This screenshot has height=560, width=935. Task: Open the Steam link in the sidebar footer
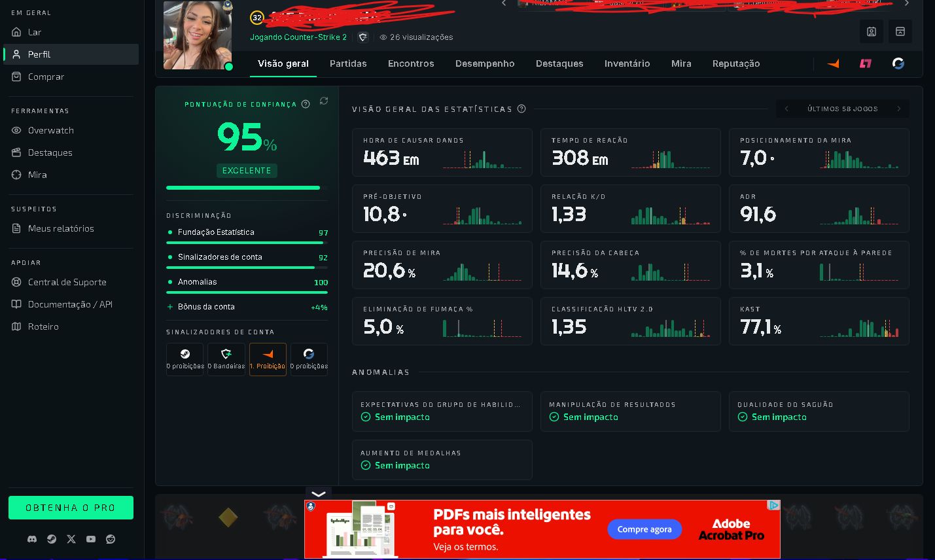coord(52,539)
